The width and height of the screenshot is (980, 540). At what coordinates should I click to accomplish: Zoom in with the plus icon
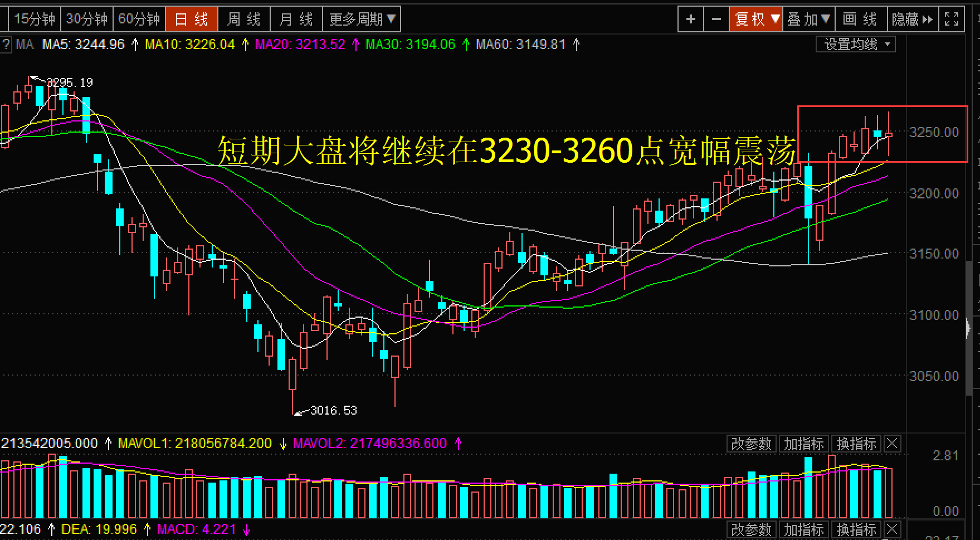[691, 20]
